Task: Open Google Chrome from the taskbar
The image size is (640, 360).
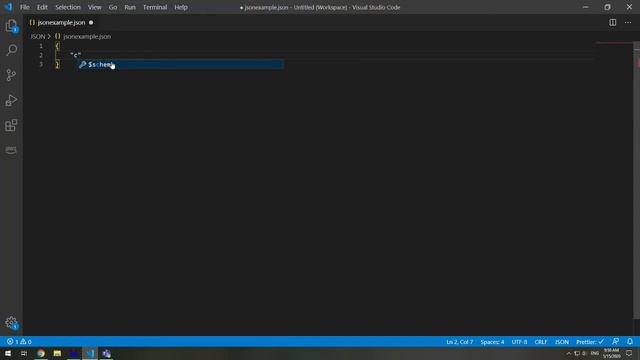Action: click(41, 353)
